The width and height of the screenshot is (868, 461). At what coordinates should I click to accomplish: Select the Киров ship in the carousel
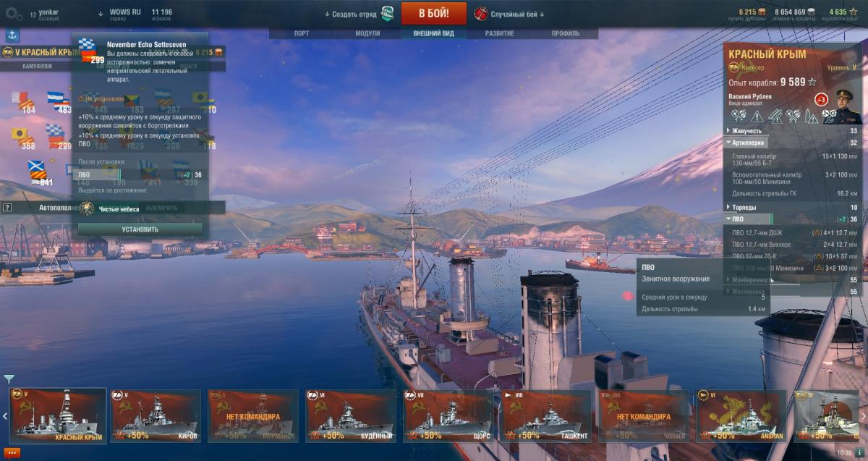click(x=155, y=416)
